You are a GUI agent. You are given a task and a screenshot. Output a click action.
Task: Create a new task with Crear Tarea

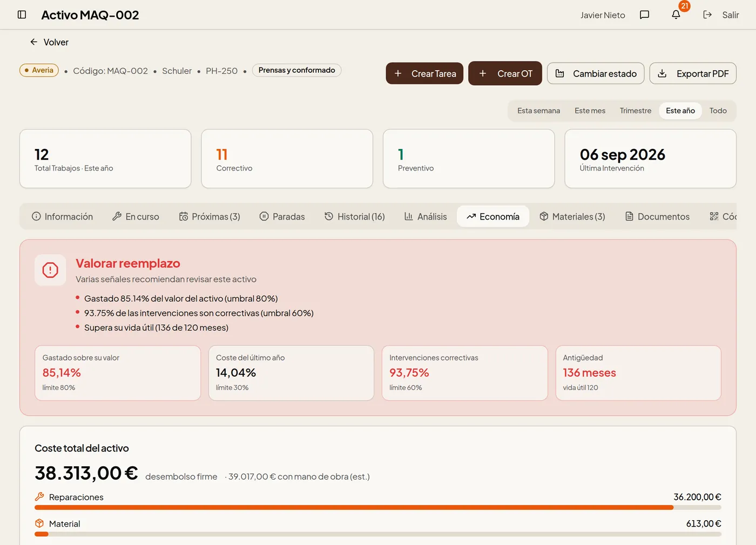424,73
